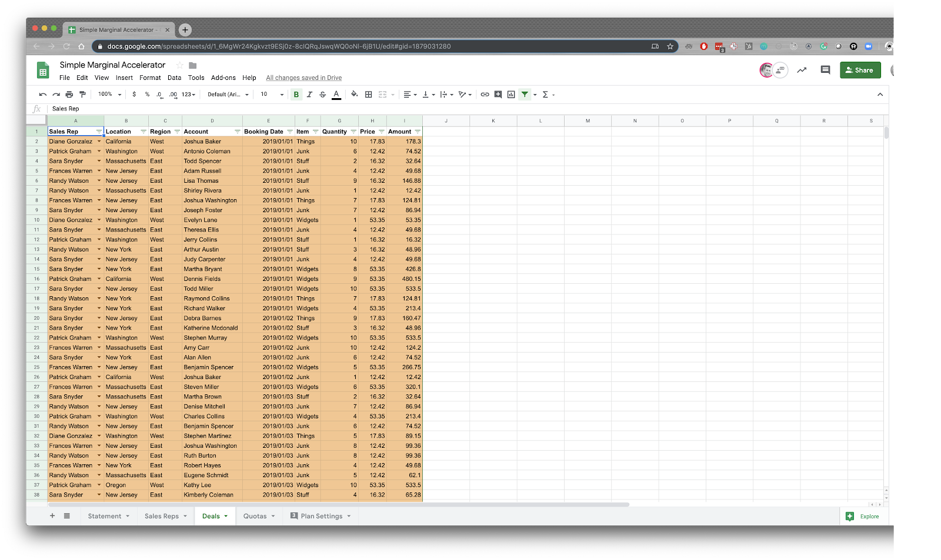
Task: Collapse the toolbar with the chevron
Action: tap(880, 93)
